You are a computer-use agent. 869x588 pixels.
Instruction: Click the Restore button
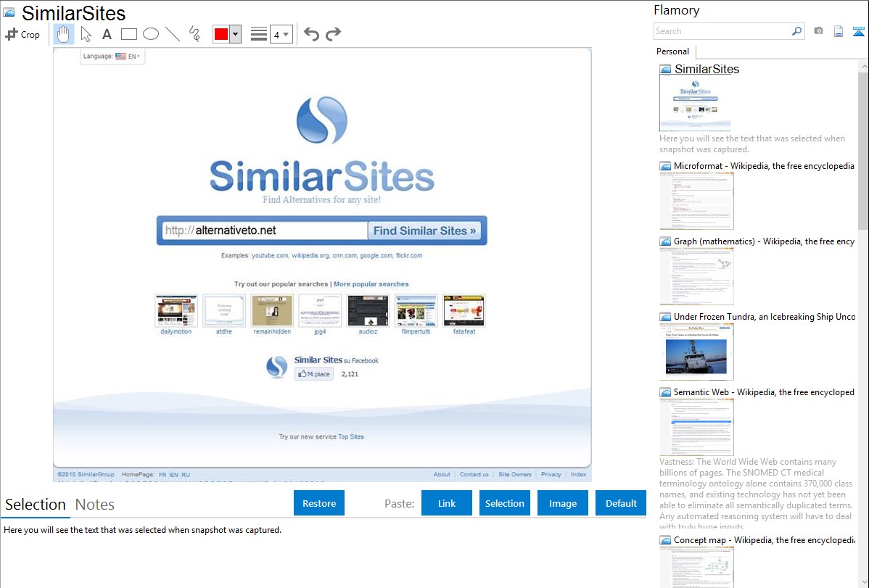319,503
